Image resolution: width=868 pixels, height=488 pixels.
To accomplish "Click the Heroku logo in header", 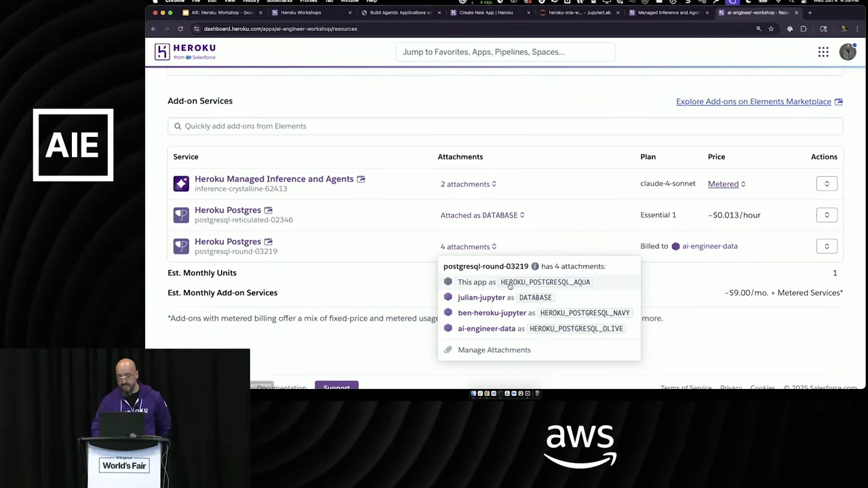I will tap(185, 52).
